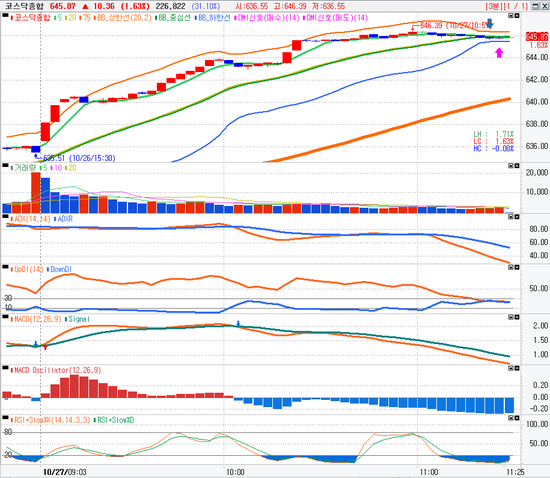Maximize the MACD Oscillator panel
This screenshot has width=550, height=478.
point(517,368)
